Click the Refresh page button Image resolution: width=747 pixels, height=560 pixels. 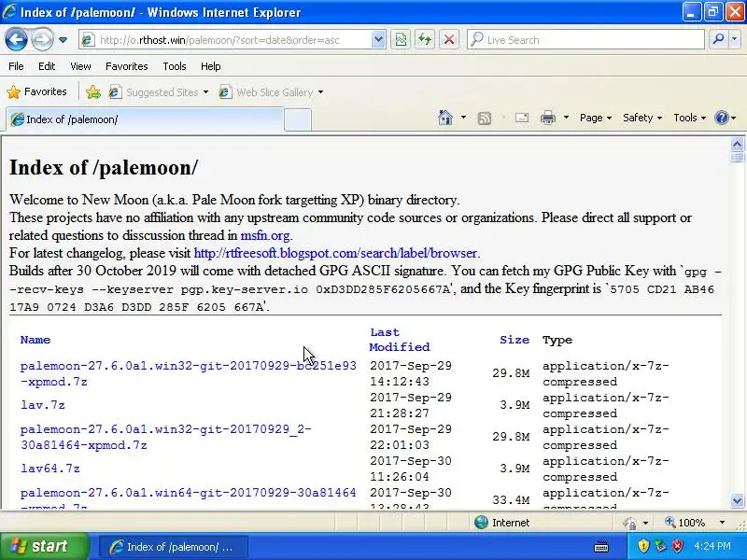(x=425, y=40)
